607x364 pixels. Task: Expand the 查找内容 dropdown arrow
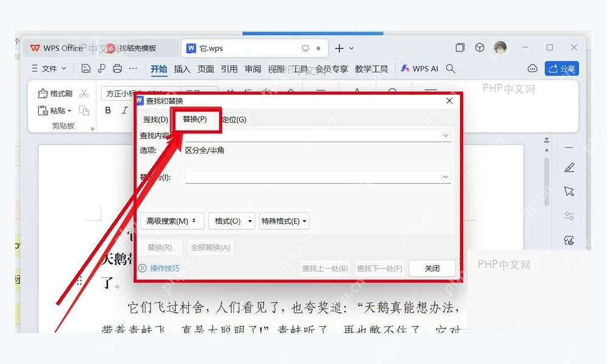pos(446,136)
